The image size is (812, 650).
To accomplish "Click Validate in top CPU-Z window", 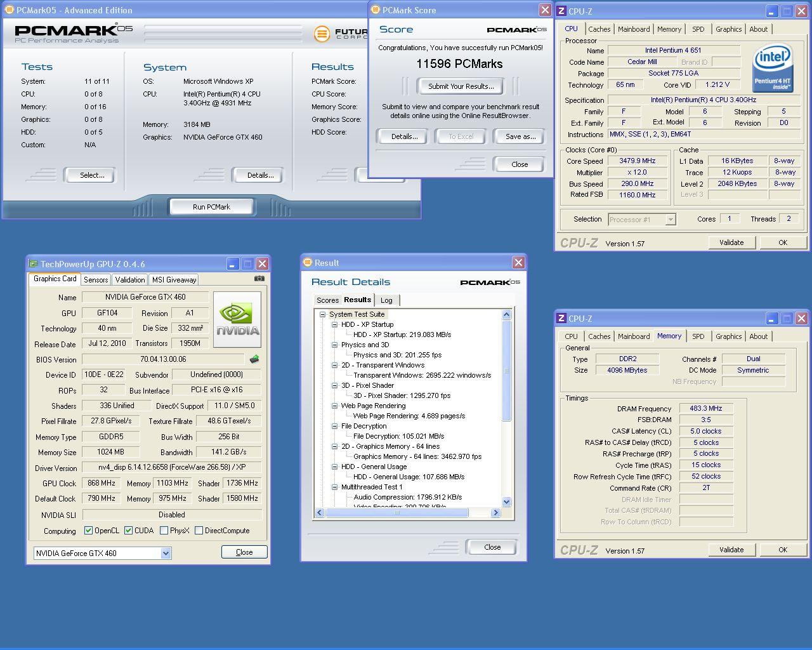I will click(x=731, y=242).
